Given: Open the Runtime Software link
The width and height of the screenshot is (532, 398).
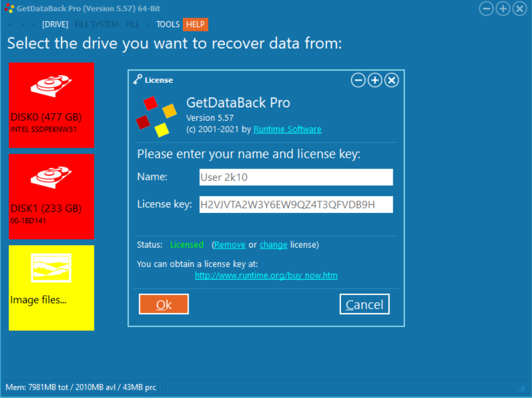Looking at the screenshot, I should 288,129.
